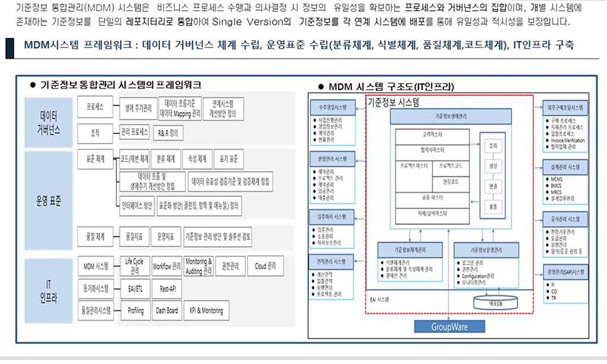Select the 품질관리시스템 box
The height and width of the screenshot is (364, 607).
click(96, 311)
